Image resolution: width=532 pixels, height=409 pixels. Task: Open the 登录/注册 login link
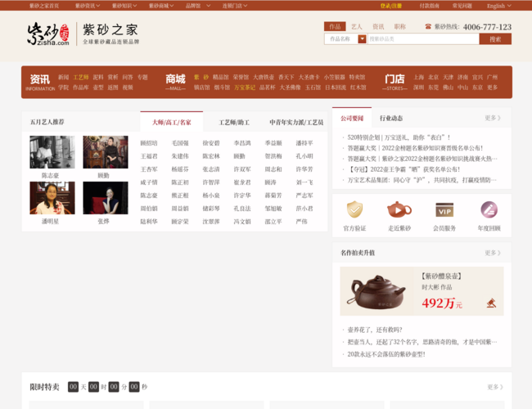(390, 5)
